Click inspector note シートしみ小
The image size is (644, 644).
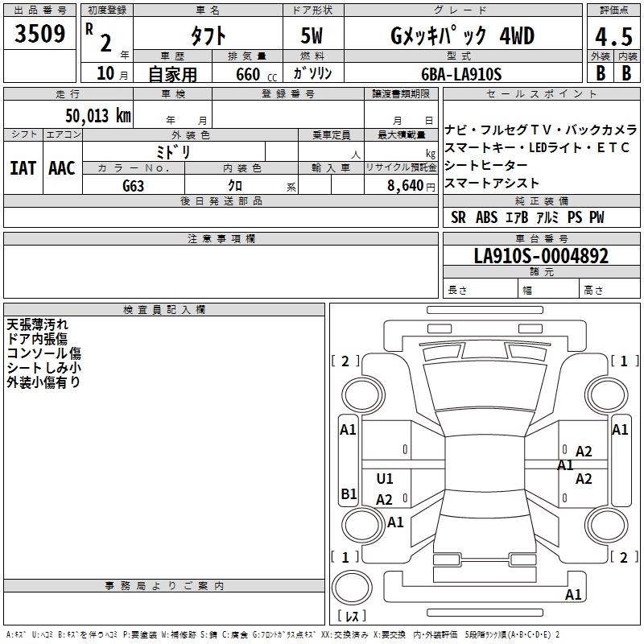(x=44, y=368)
